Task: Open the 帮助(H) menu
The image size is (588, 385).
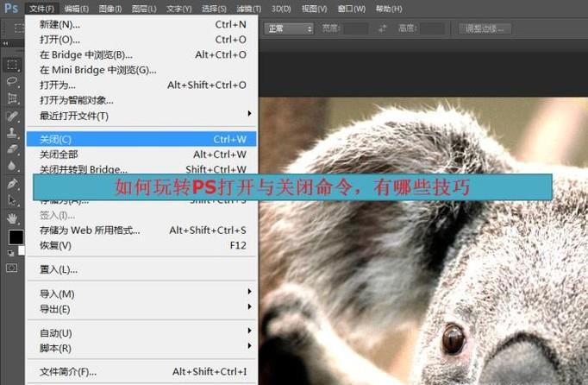Action: click(389, 9)
